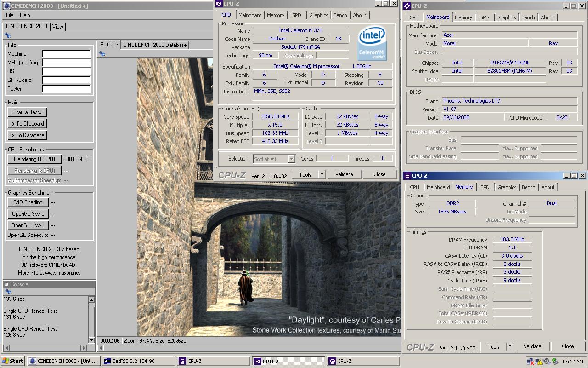This screenshot has height=368, width=588.
Task: Click the -> To Clipboard button
Action: [x=27, y=124]
